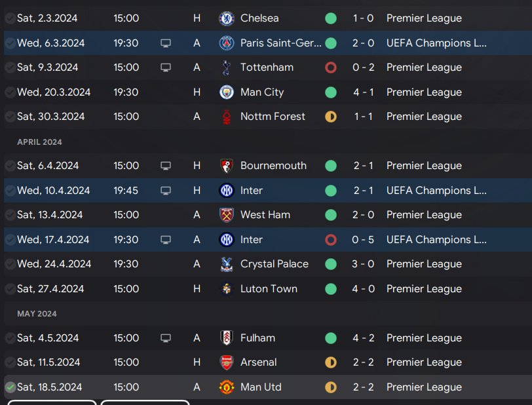Click the green checkmark on the Man Utd match
This screenshot has height=405, width=532.
(10, 387)
